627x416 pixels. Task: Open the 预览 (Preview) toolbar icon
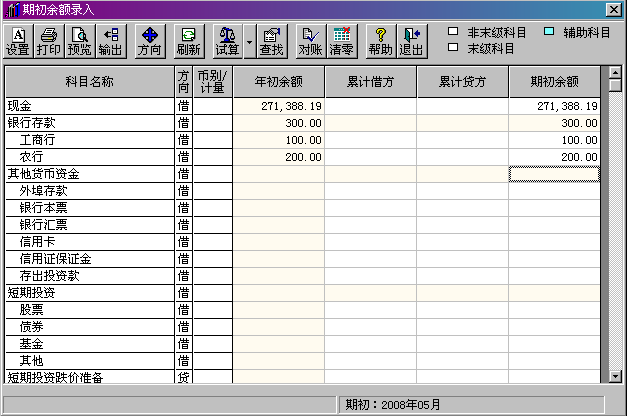point(80,42)
